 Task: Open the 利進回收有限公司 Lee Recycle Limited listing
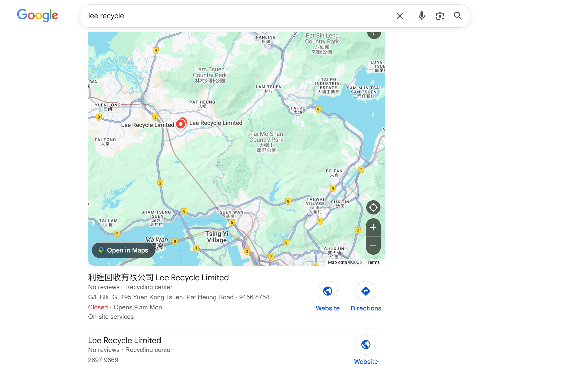pyautogui.click(x=158, y=278)
